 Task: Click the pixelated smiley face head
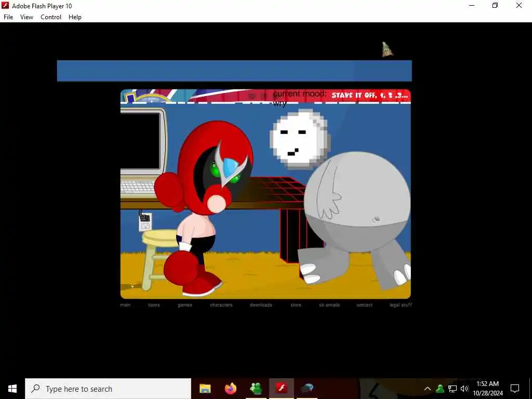click(x=300, y=139)
